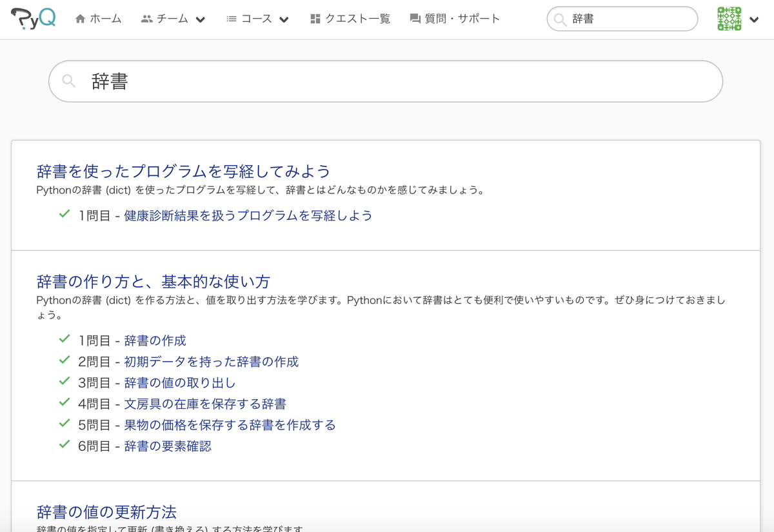
Task: Click the checkmark next to 4問目 文房具の在庫
Action: 64,403
